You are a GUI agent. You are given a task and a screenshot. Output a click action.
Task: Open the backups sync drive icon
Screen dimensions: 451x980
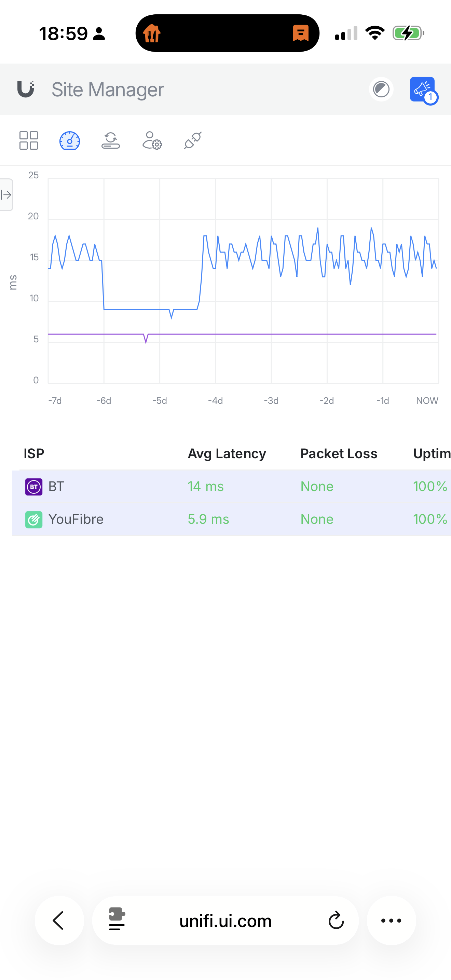(x=111, y=141)
